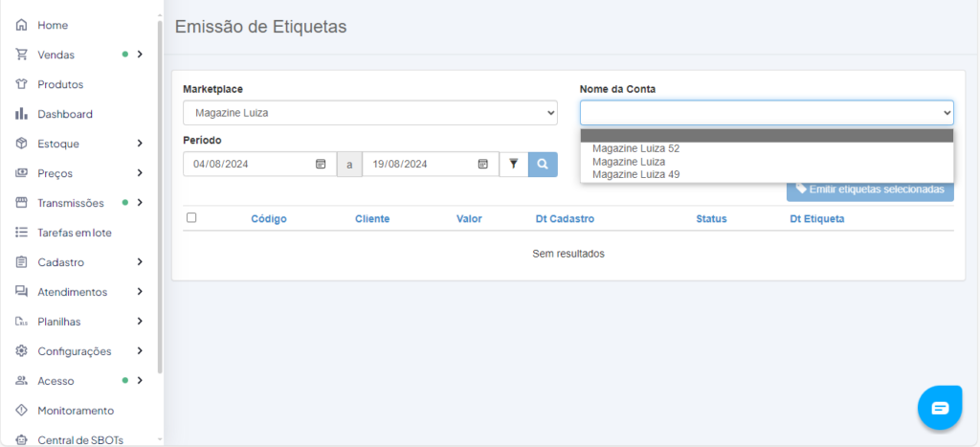Image resolution: width=980 pixels, height=447 pixels.
Task: Click the end date field 19/08/2024
Action: 431,164
